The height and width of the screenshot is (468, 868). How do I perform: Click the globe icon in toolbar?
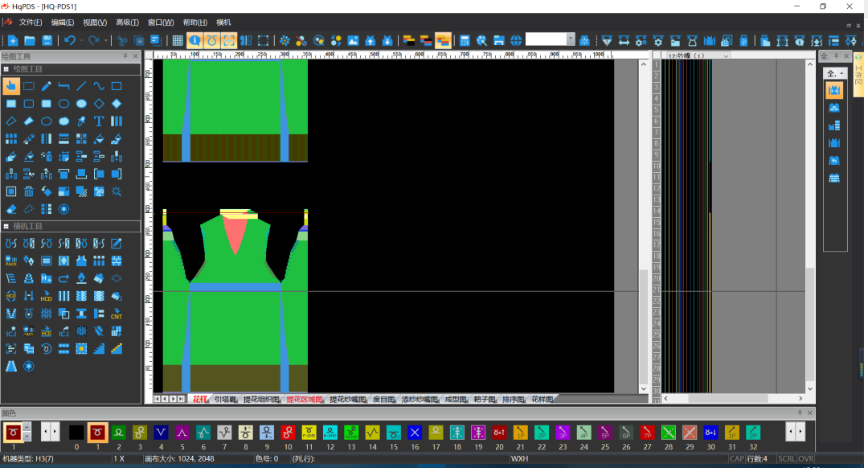(516, 40)
